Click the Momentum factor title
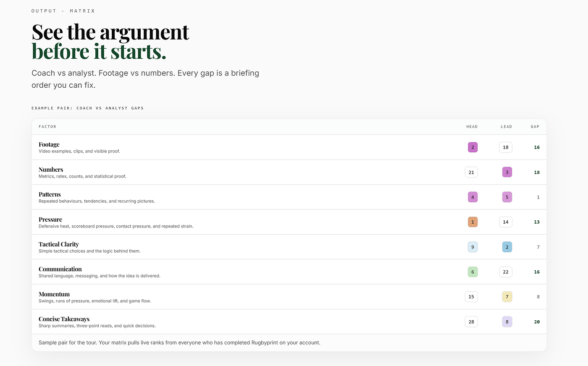The image size is (588, 366). pyautogui.click(x=54, y=294)
